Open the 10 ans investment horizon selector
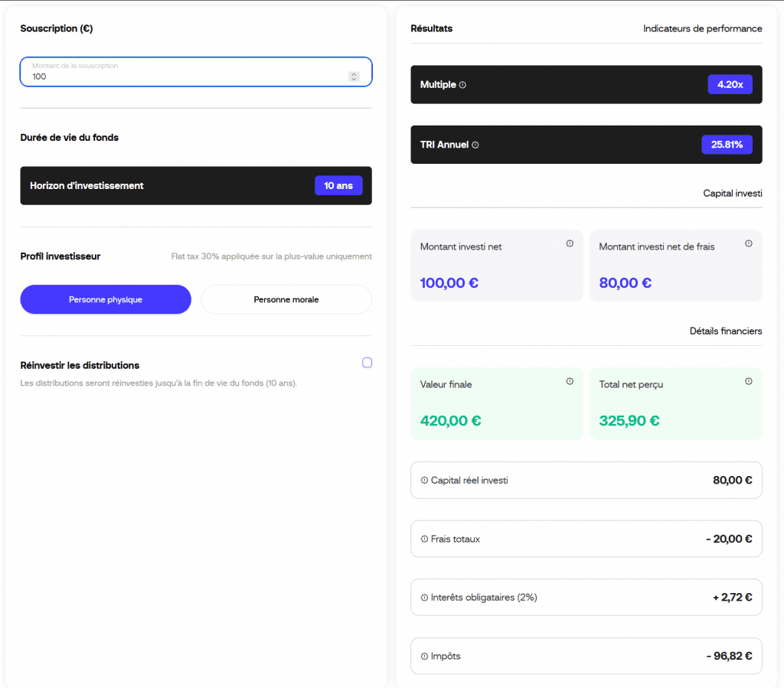The height and width of the screenshot is (688, 784). click(338, 186)
